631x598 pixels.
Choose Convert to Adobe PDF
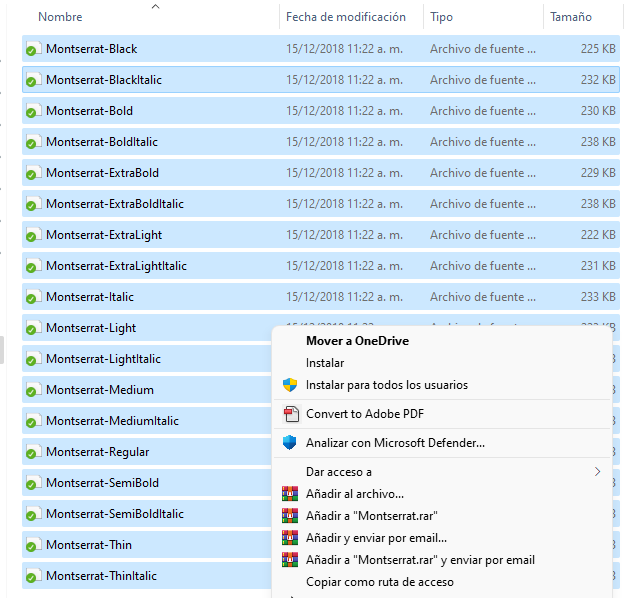[x=365, y=414]
